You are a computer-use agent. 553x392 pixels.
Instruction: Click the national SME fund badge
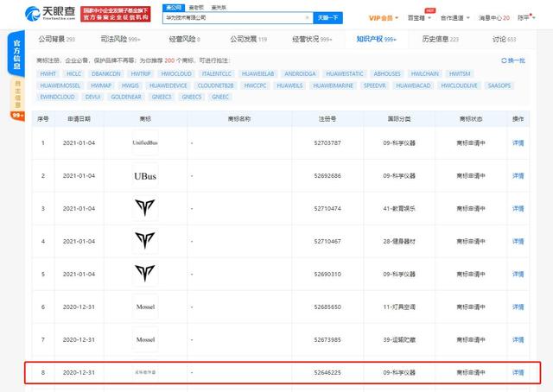click(x=115, y=14)
